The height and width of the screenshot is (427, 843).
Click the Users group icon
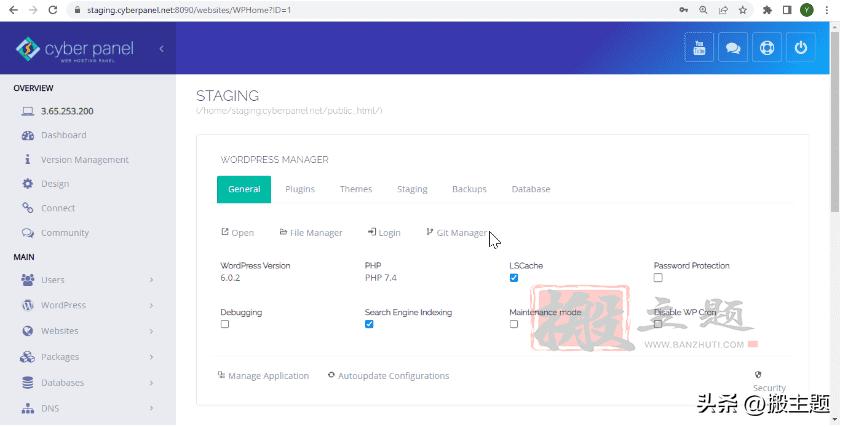point(27,280)
